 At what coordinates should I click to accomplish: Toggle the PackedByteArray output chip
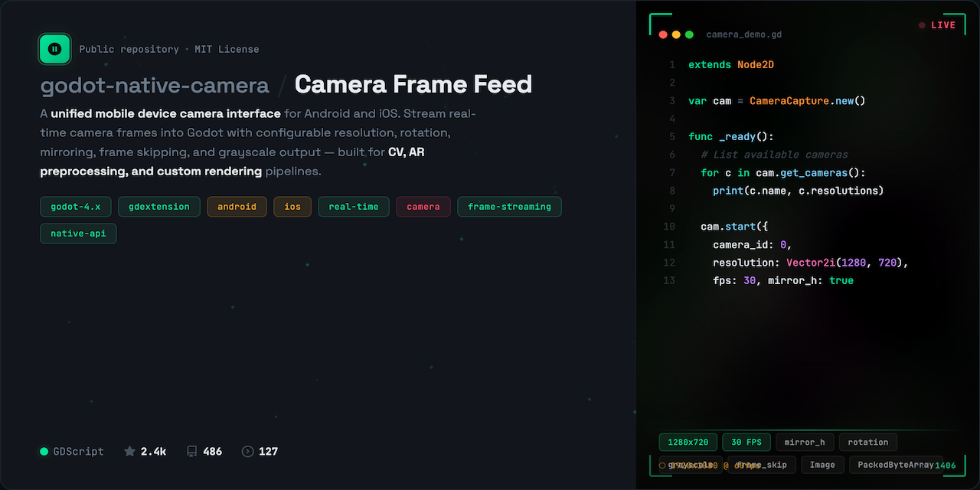point(896,465)
